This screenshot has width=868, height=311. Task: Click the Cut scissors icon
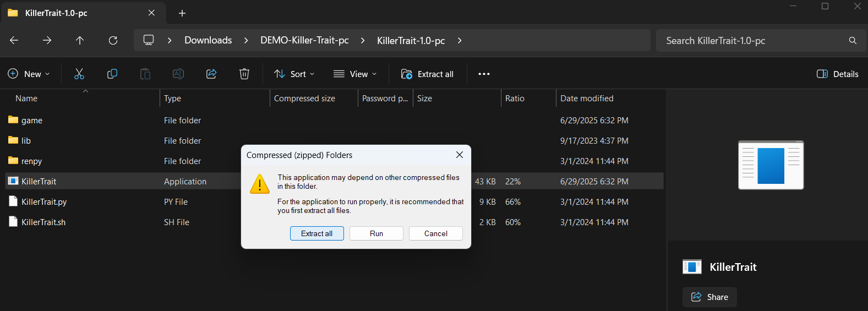coord(79,74)
